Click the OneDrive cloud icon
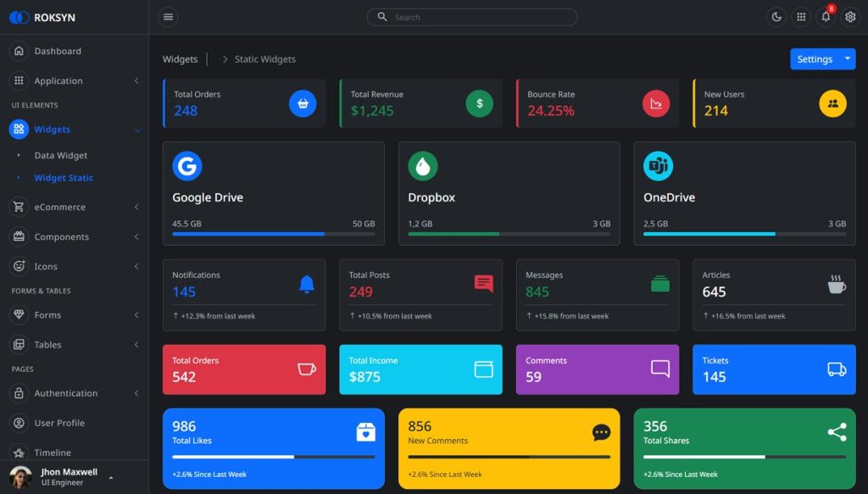 click(659, 166)
